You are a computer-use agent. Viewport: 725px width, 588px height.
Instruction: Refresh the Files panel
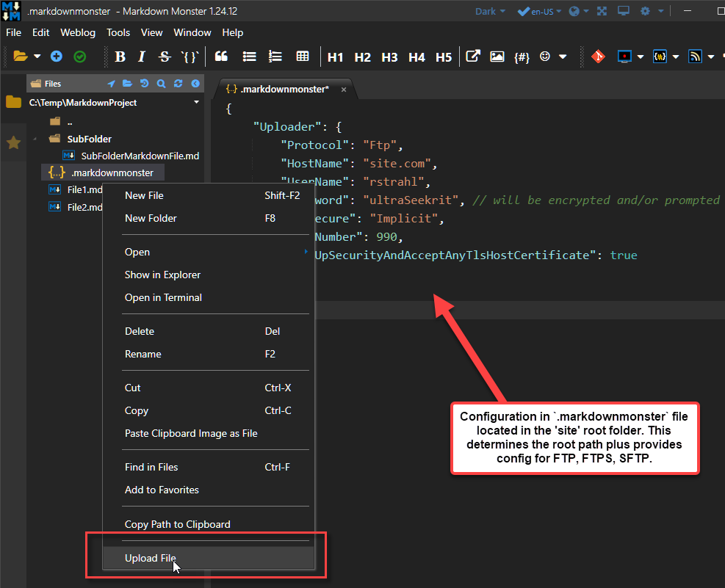point(178,84)
